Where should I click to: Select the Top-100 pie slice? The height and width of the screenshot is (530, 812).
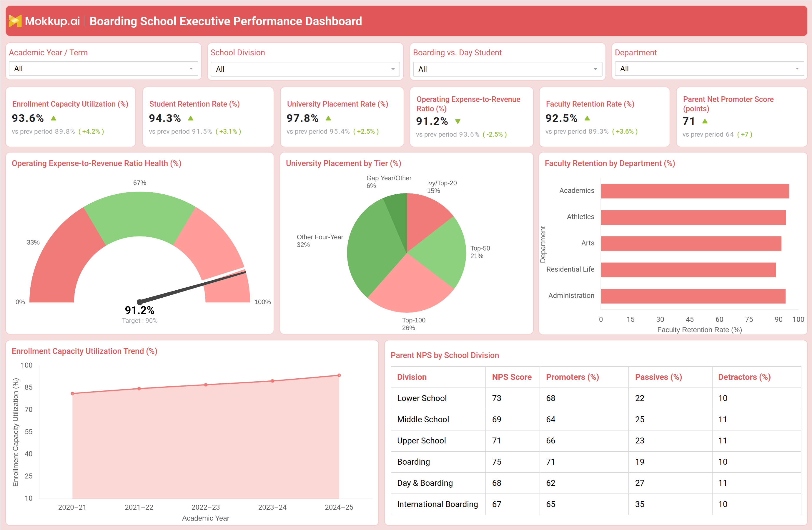[x=411, y=287]
